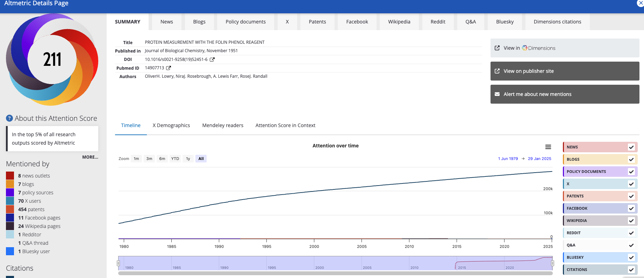This screenshot has width=644, height=278.
Task: Click the 24 Wikipedia pages link
Action: click(39, 226)
